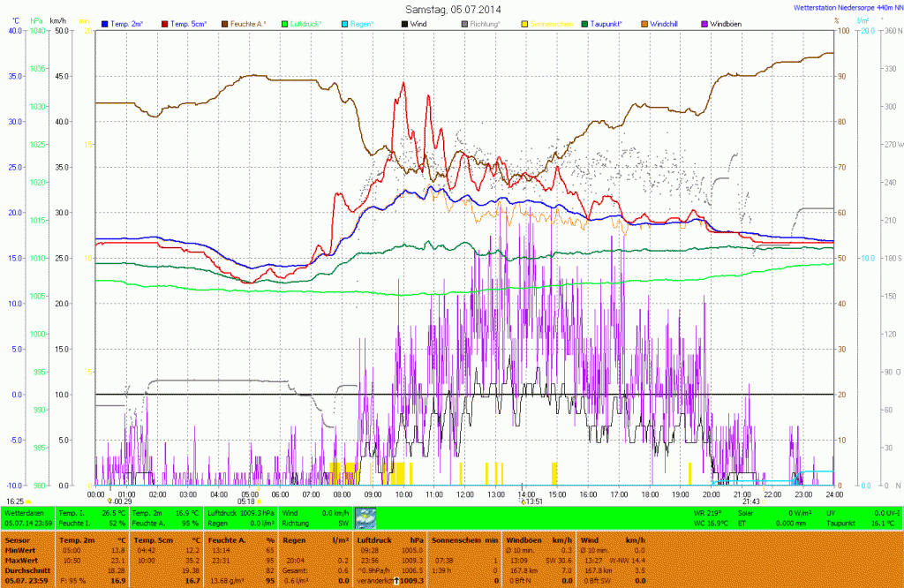This screenshot has height=588, width=904.
Task: Click the purple Windböen color swatch
Action: coord(704,23)
